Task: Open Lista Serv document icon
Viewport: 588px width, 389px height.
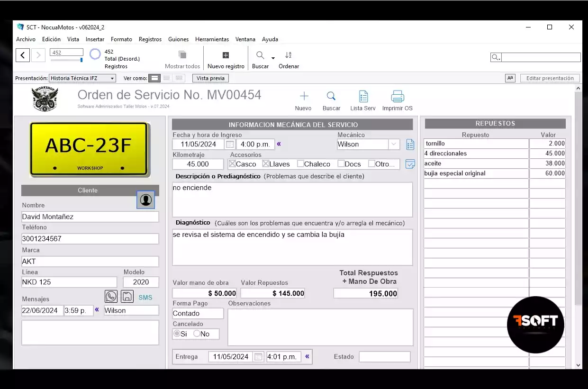Action: [363, 97]
